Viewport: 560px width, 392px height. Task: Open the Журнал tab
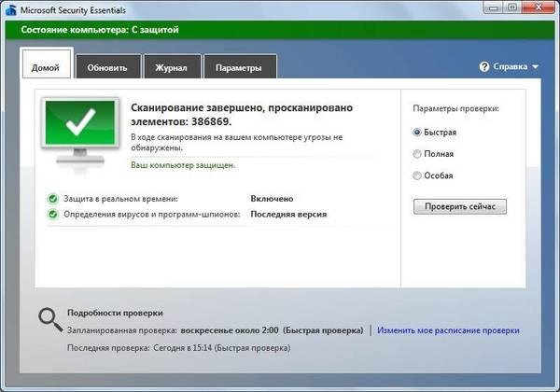(x=172, y=67)
